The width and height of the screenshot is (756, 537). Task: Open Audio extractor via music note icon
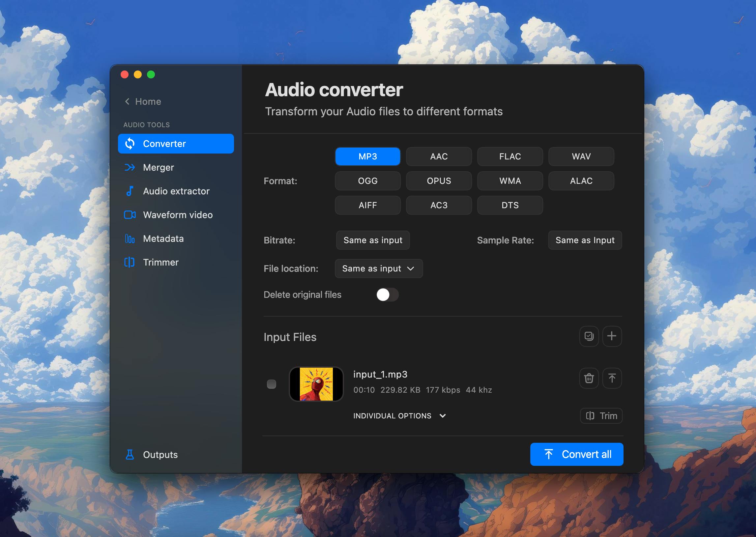click(130, 191)
